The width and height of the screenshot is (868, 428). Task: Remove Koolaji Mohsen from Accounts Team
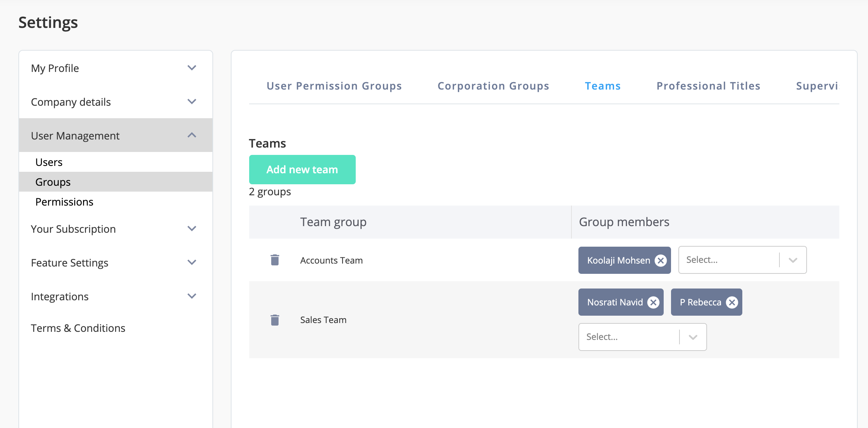660,260
